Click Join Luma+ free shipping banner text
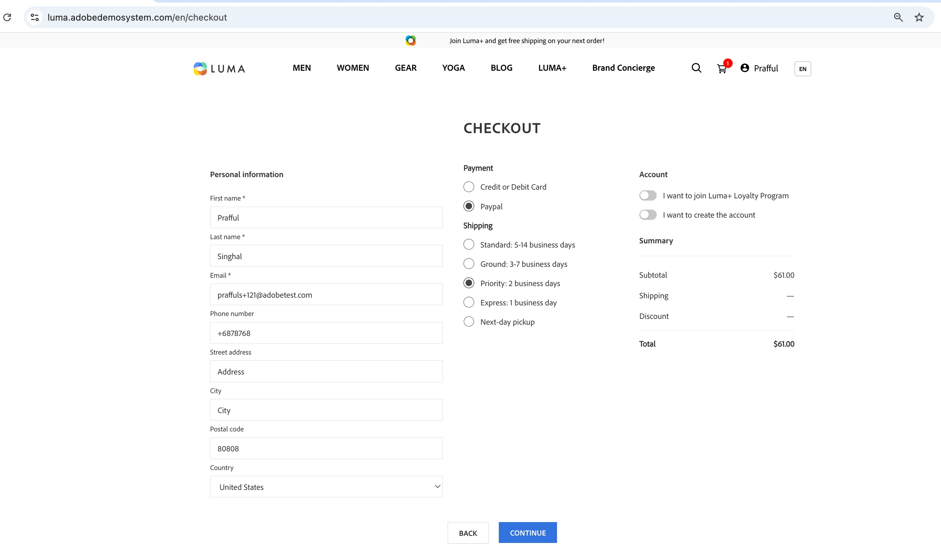941x560 pixels. pos(526,41)
